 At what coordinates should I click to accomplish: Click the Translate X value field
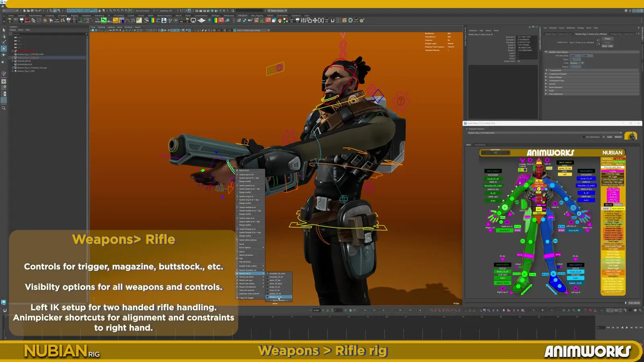527,37
